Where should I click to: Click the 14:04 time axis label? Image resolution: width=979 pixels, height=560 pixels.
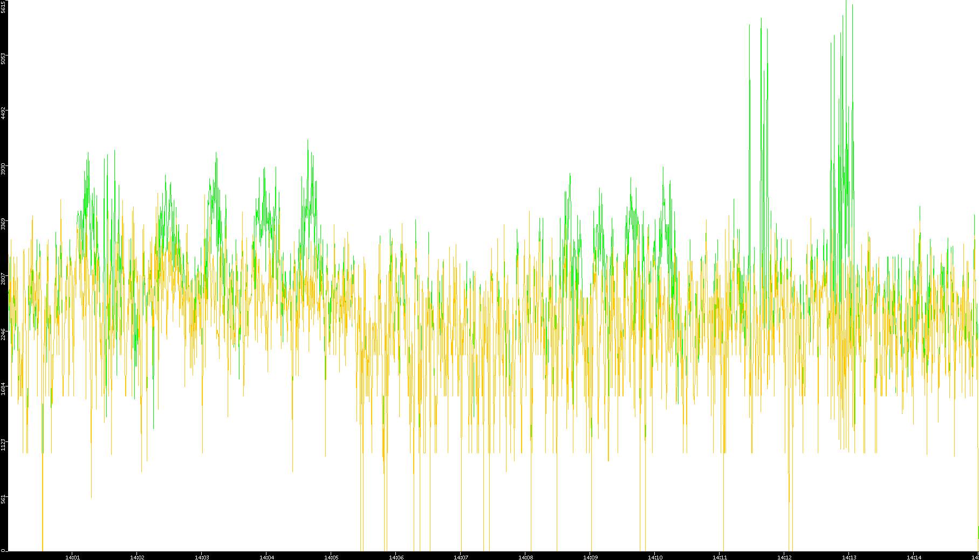[266, 557]
